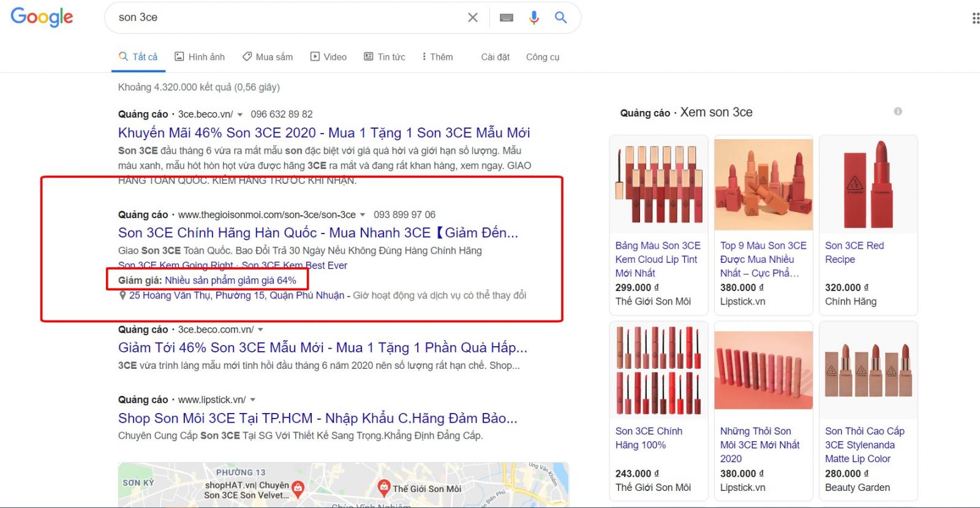Click the Chính Hãng seller name

[851, 301]
